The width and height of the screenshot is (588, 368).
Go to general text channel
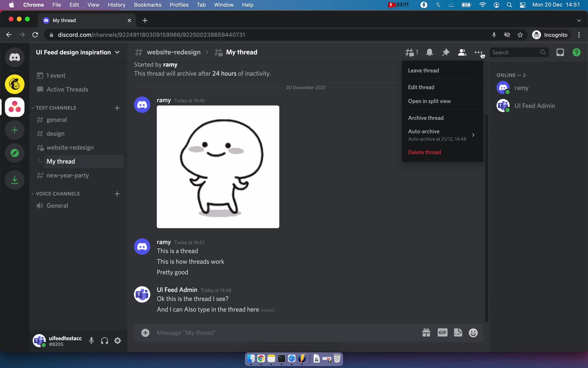pos(78,120)
